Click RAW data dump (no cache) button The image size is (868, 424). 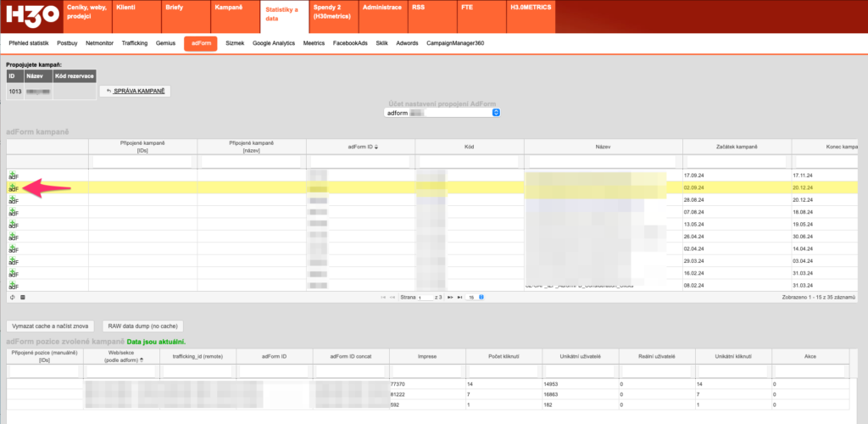(142, 326)
